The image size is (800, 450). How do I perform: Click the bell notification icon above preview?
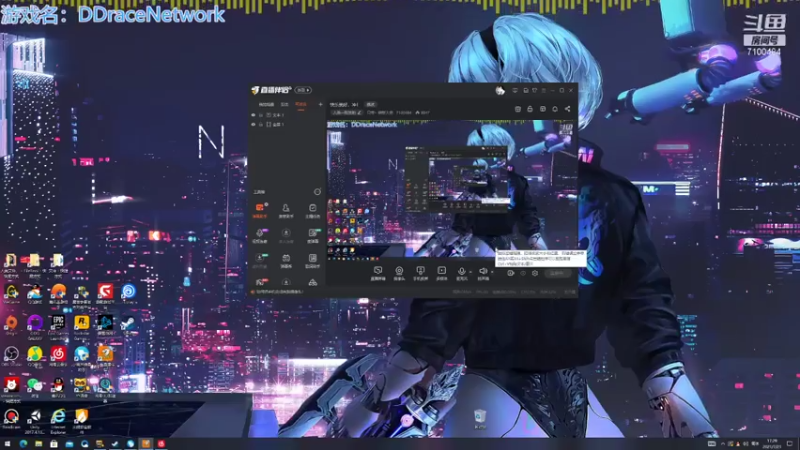(x=555, y=109)
